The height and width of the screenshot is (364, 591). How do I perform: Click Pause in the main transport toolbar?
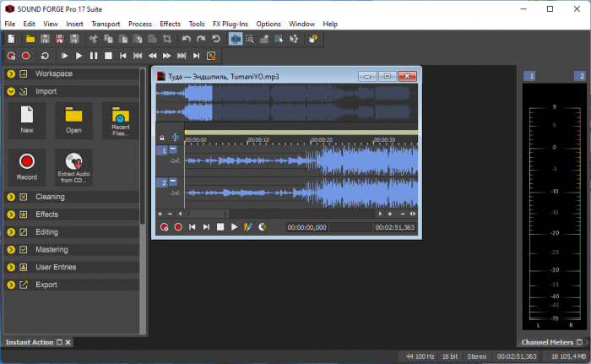94,56
